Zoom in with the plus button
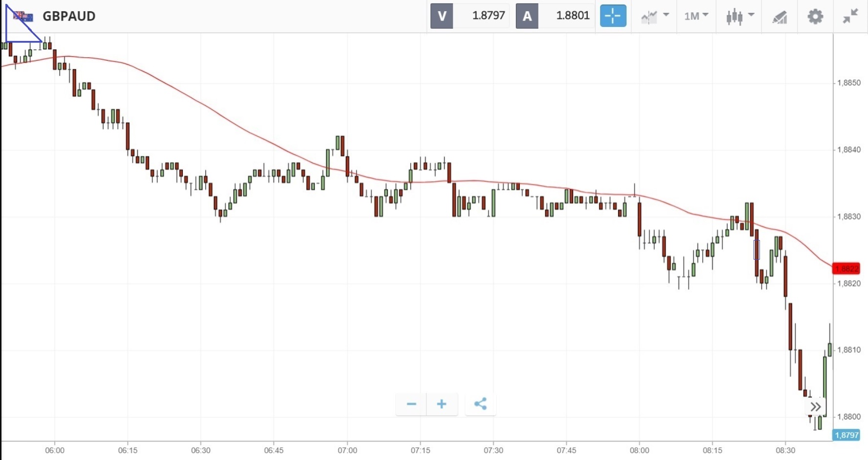 pos(442,404)
